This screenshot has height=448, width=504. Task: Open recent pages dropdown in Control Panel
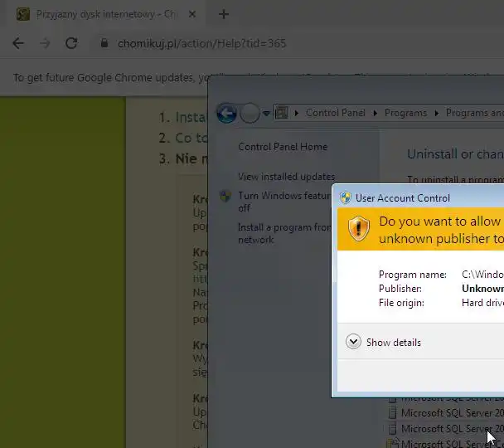[x=266, y=113]
